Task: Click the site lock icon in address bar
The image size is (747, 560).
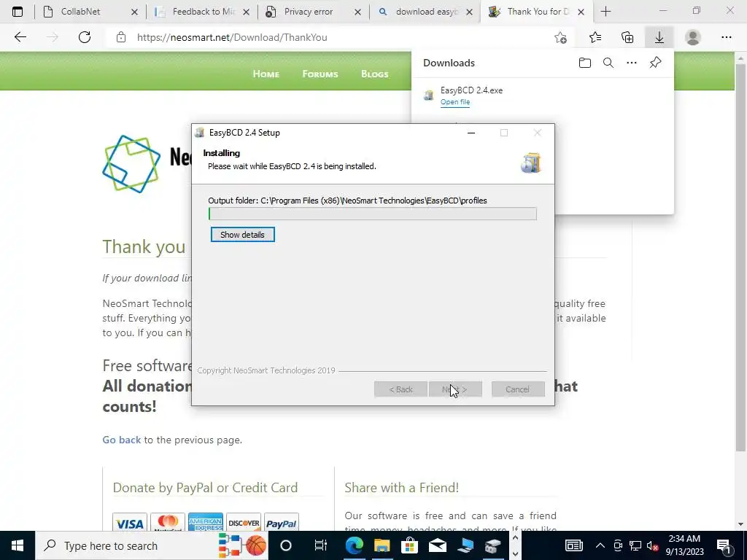Action: tap(121, 37)
